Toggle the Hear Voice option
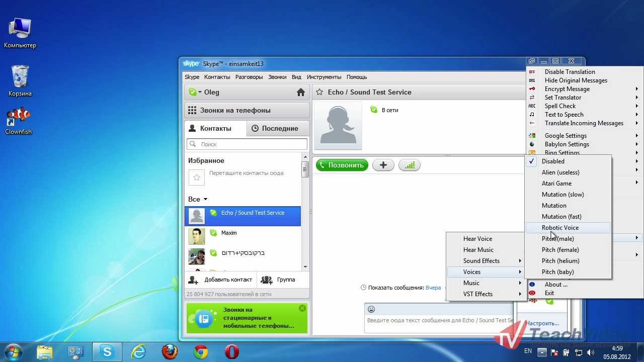Screen dimensions: 644x362 point(486,239)
